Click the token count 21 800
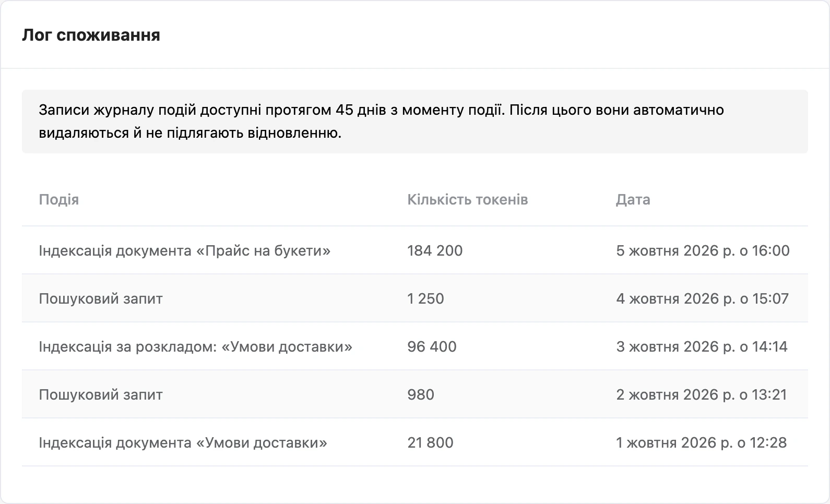The width and height of the screenshot is (830, 504). tap(430, 442)
